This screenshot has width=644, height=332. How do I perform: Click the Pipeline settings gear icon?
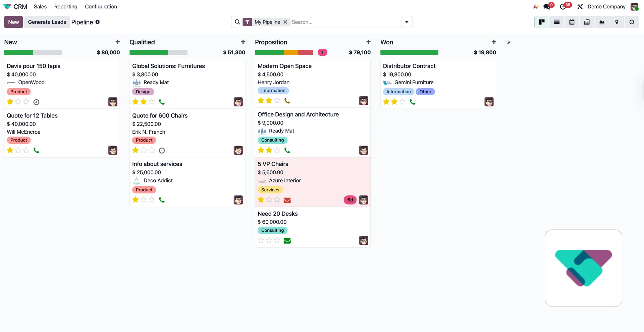click(x=98, y=22)
